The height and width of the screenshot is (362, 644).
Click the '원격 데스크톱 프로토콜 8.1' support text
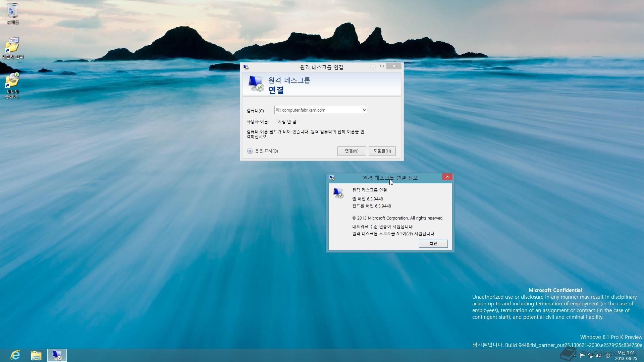(394, 234)
